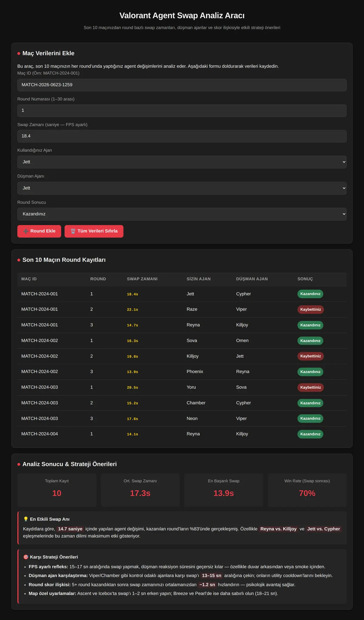
Task: Click the MAÇ ID column header
Action: 29,279
